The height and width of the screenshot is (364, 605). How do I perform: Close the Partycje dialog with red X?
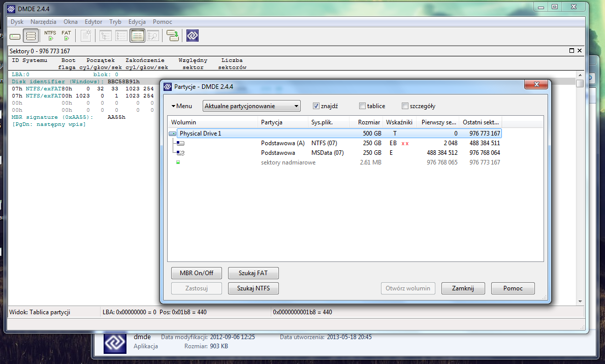(536, 84)
